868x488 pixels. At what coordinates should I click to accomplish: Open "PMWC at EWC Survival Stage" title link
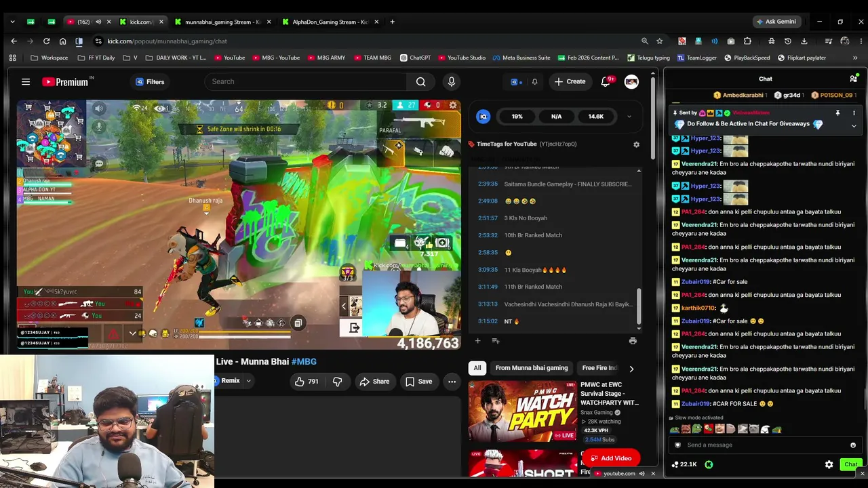tap(610, 394)
